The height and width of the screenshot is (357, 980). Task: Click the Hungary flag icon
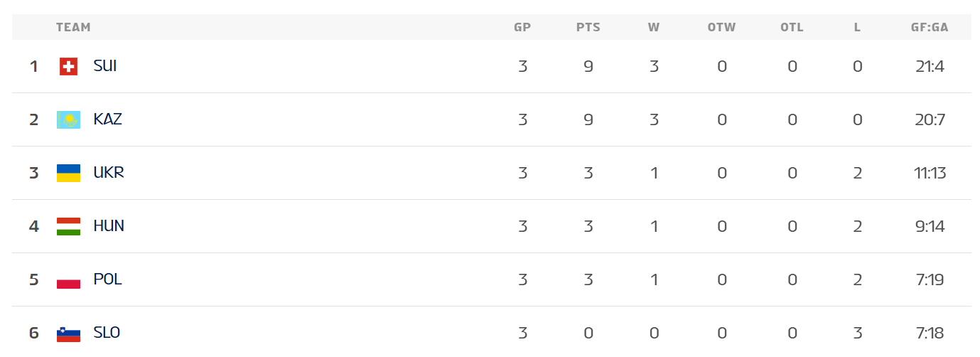click(68, 226)
